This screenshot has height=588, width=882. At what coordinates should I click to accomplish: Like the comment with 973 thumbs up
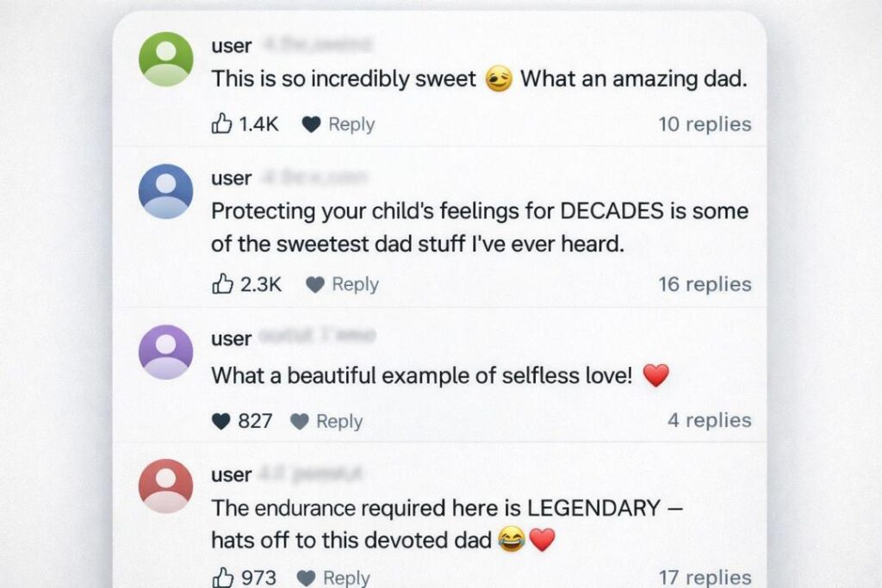(221, 578)
